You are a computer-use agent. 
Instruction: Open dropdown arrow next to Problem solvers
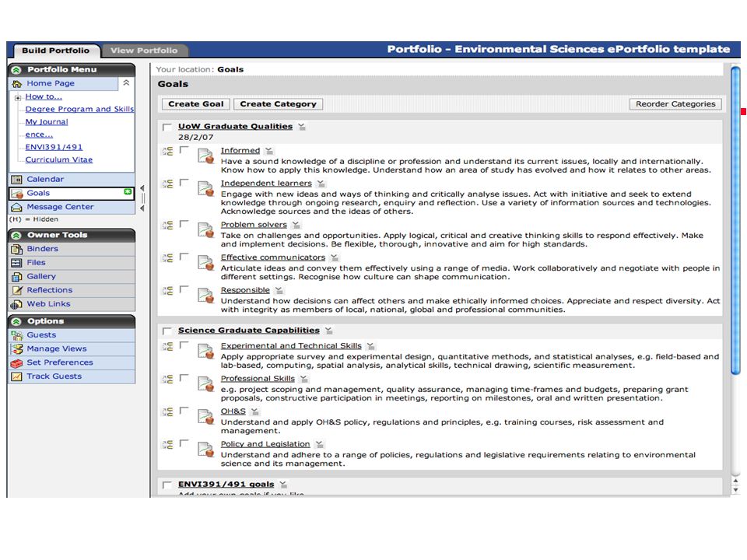point(296,225)
